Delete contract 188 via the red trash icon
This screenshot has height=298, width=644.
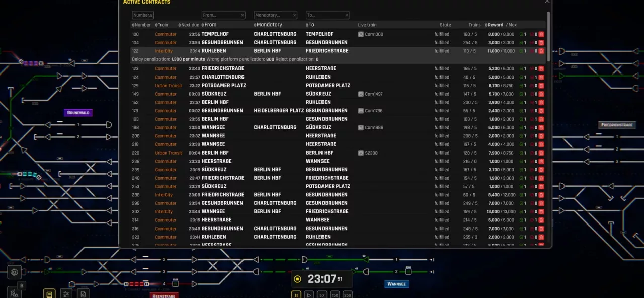(541, 128)
